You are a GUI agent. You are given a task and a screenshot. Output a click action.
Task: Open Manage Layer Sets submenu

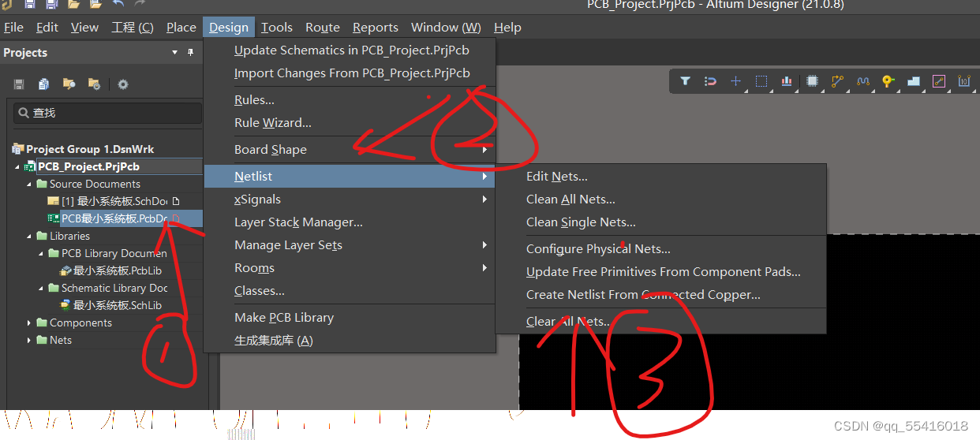(x=350, y=245)
